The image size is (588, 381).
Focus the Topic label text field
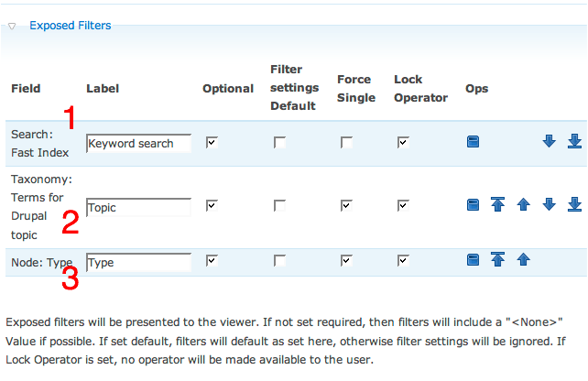[x=138, y=207]
